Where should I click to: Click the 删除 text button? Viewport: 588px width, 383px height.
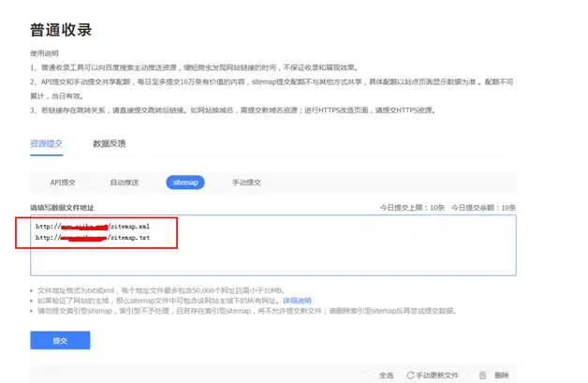pos(501,376)
